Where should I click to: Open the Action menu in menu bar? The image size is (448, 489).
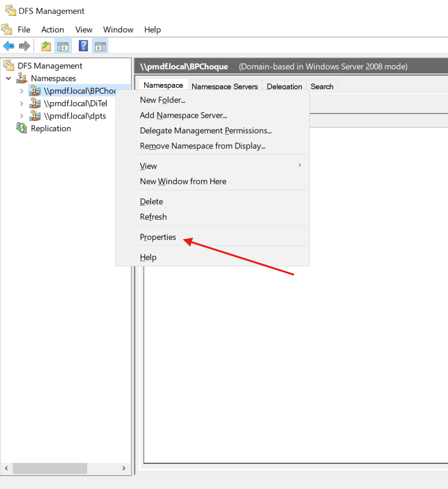point(52,30)
